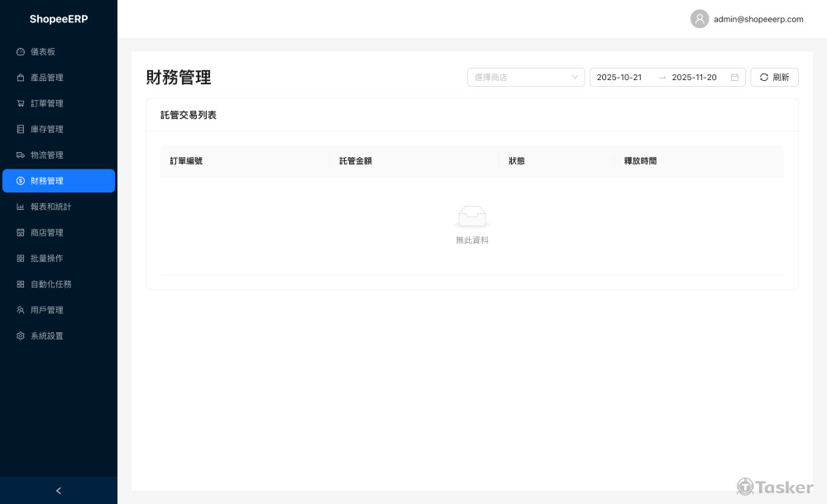Screen dimensions: 827x504
Task: Click the calendar icon in date range picker
Action: [x=734, y=78]
